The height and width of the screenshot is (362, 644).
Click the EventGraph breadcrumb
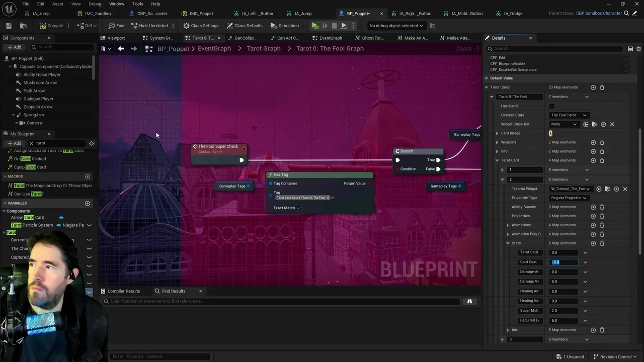click(x=214, y=49)
